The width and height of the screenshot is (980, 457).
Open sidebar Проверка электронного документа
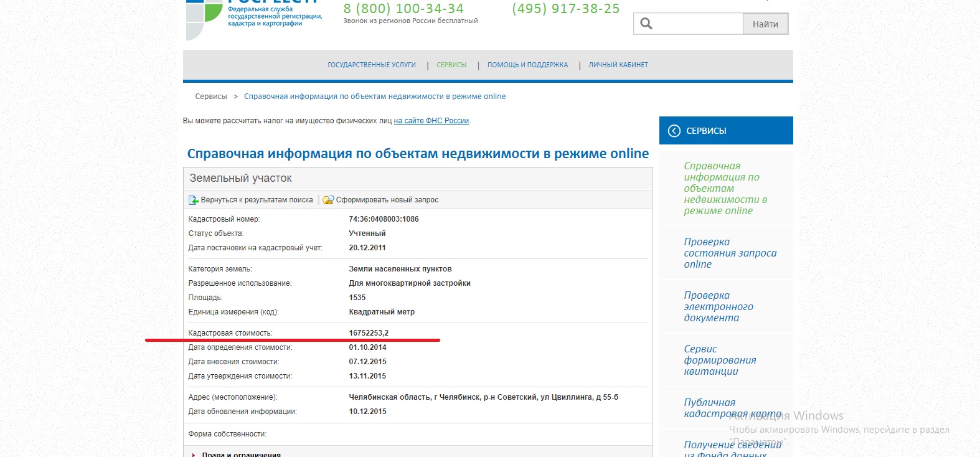(719, 306)
